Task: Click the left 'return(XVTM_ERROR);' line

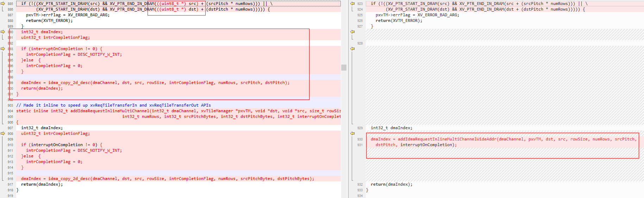Action: point(49,20)
